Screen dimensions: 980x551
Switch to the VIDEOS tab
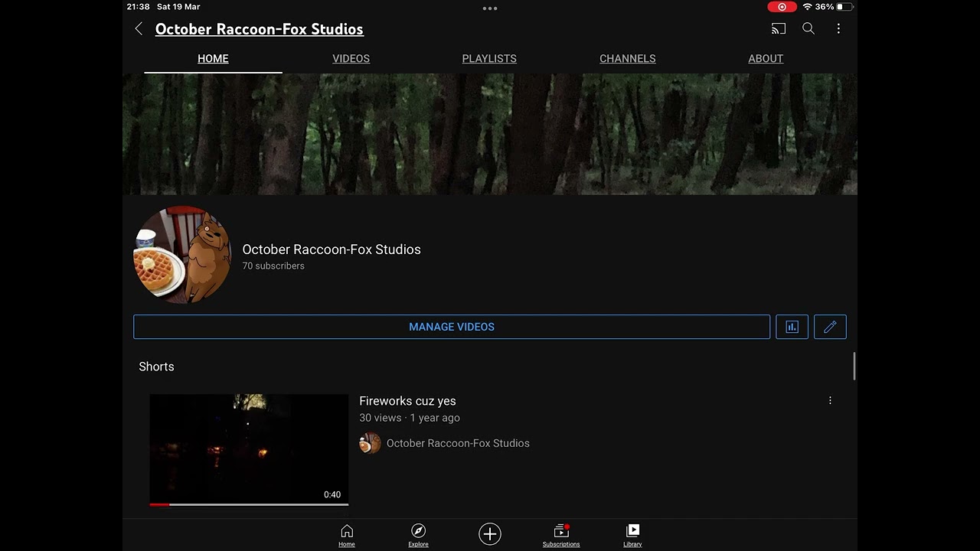coord(351,59)
